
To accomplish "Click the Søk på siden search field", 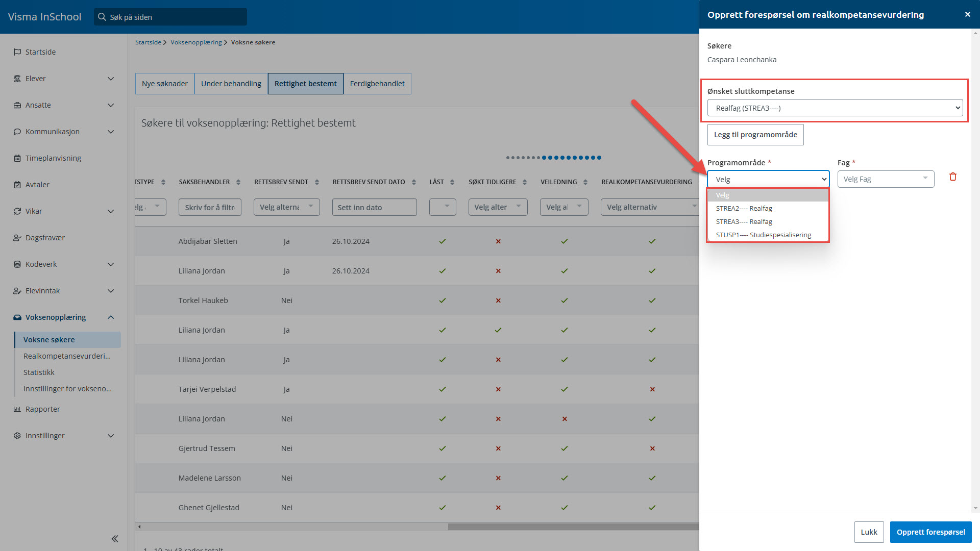I will (x=170, y=17).
